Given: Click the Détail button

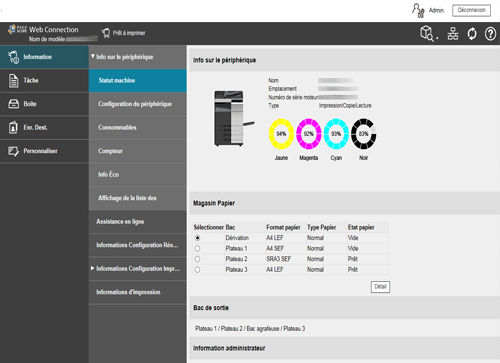Looking at the screenshot, I should click(x=380, y=287).
